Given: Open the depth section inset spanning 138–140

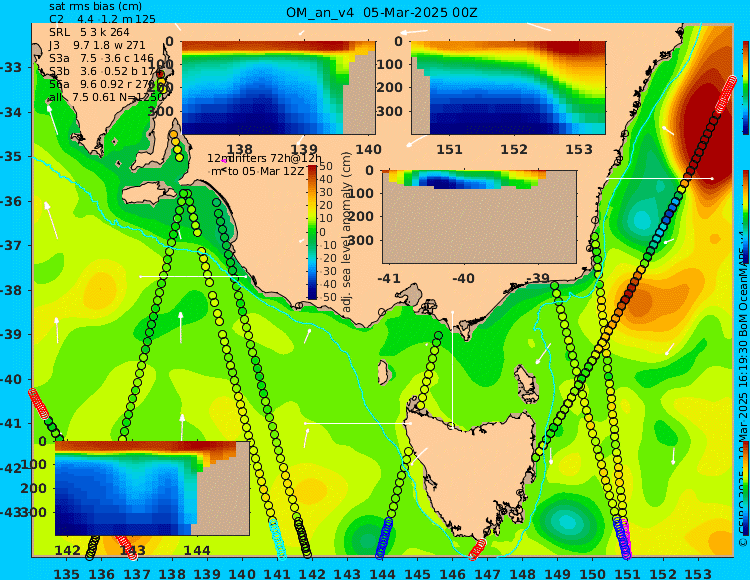Looking at the screenshot, I should [278, 88].
